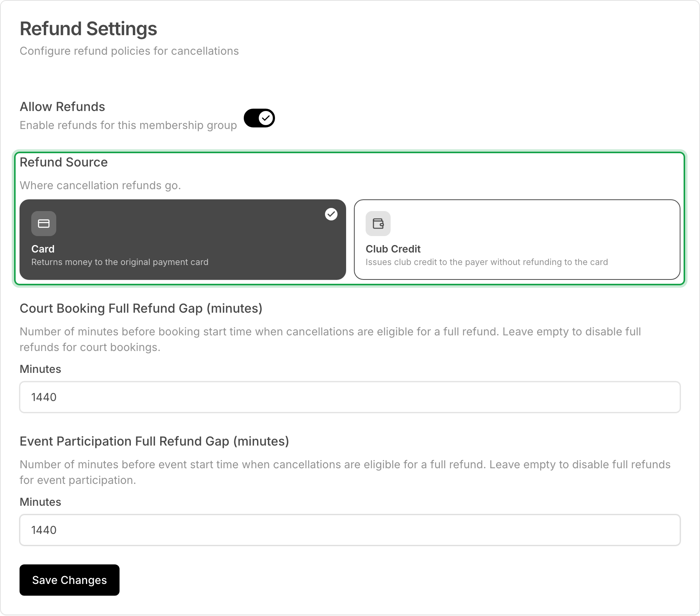Click the checkmark on the Card option
The width and height of the screenshot is (700, 616).
point(331,214)
